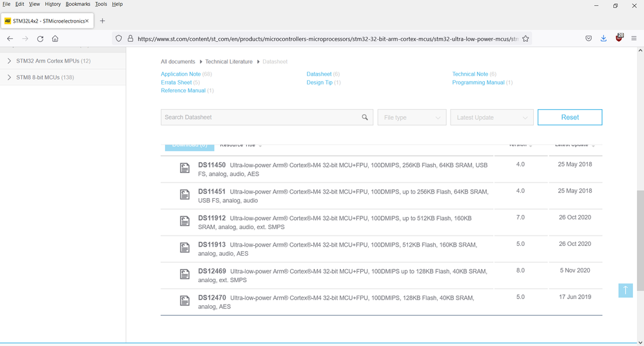
Task: Open the Latest Update dropdown
Action: click(x=492, y=117)
